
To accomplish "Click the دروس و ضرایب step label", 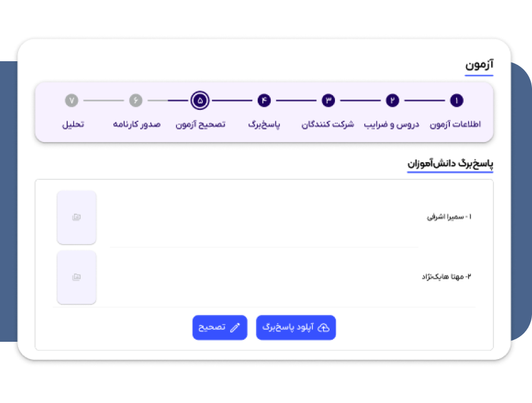I will [391, 124].
